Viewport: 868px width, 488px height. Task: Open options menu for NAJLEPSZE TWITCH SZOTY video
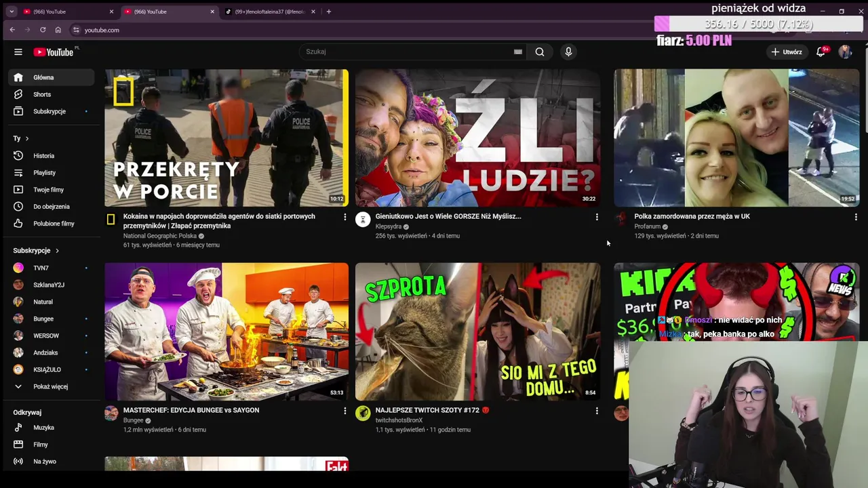coord(597,411)
